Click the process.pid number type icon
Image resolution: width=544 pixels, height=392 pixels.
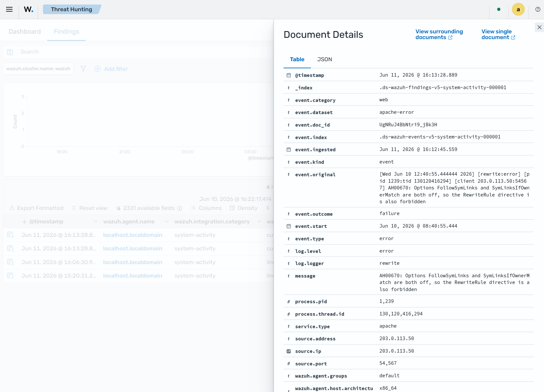click(x=289, y=302)
